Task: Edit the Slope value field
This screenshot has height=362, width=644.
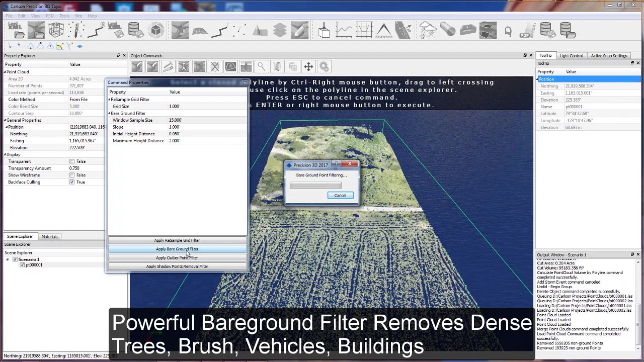Action: [x=207, y=127]
